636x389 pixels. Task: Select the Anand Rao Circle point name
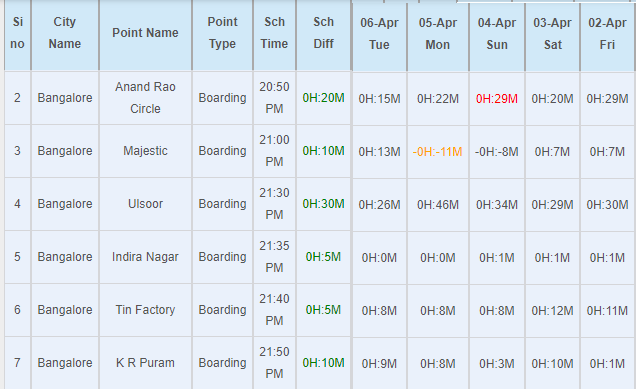[x=145, y=98]
